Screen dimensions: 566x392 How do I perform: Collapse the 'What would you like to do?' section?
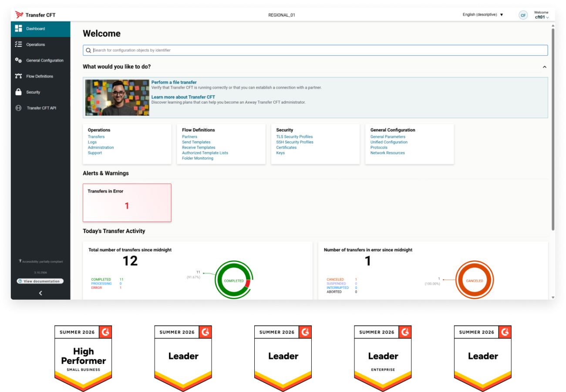coord(544,67)
